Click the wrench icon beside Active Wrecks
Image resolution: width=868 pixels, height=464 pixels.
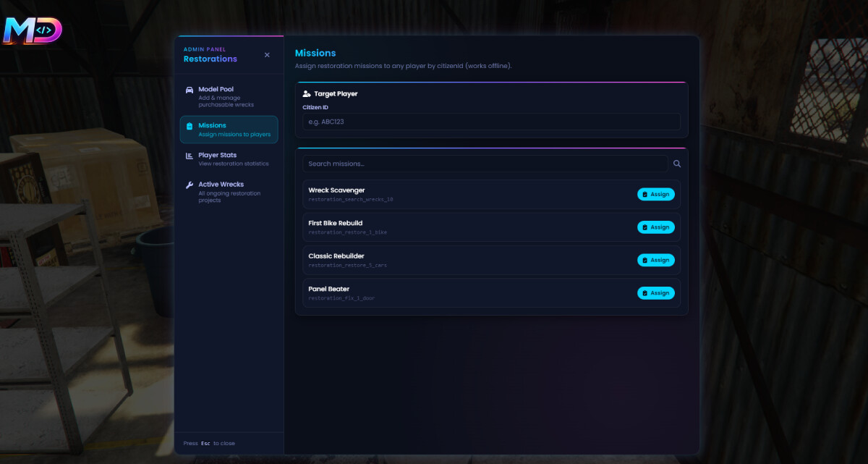190,185
